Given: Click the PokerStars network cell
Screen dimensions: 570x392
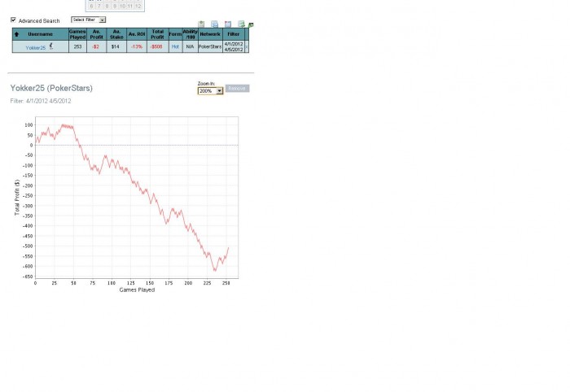Looking at the screenshot, I should (x=210, y=46).
